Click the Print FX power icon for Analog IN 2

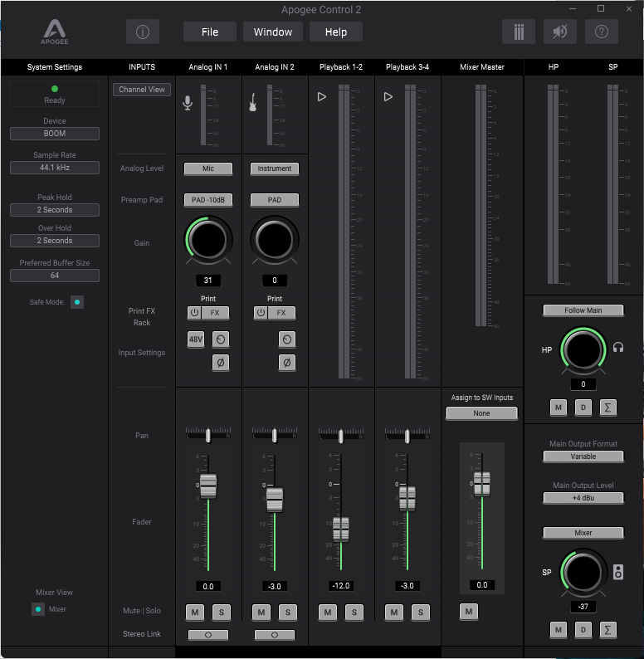coord(261,313)
